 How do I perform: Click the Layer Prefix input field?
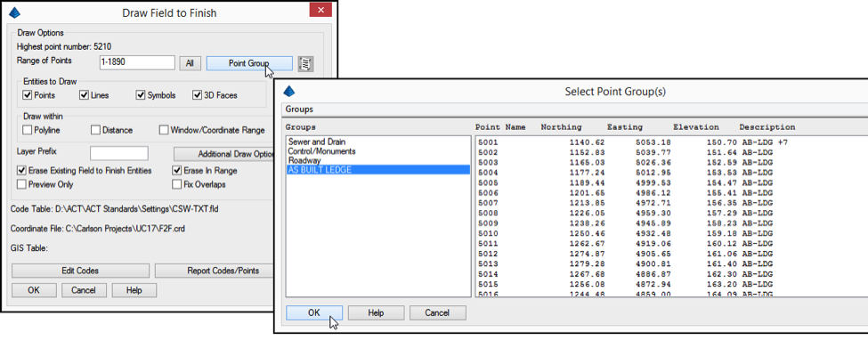119,153
